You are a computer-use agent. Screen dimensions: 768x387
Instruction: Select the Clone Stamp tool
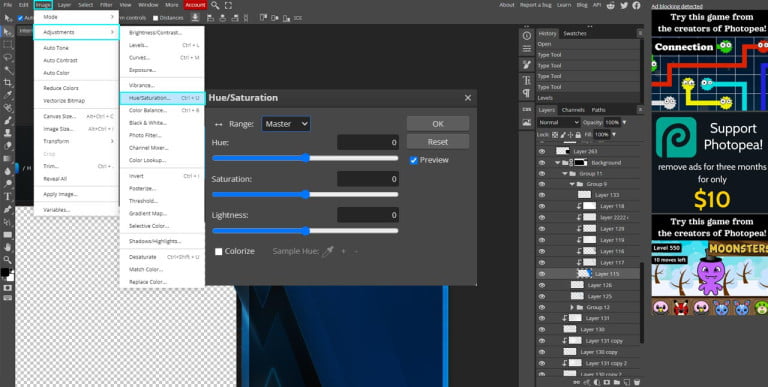pos(7,133)
